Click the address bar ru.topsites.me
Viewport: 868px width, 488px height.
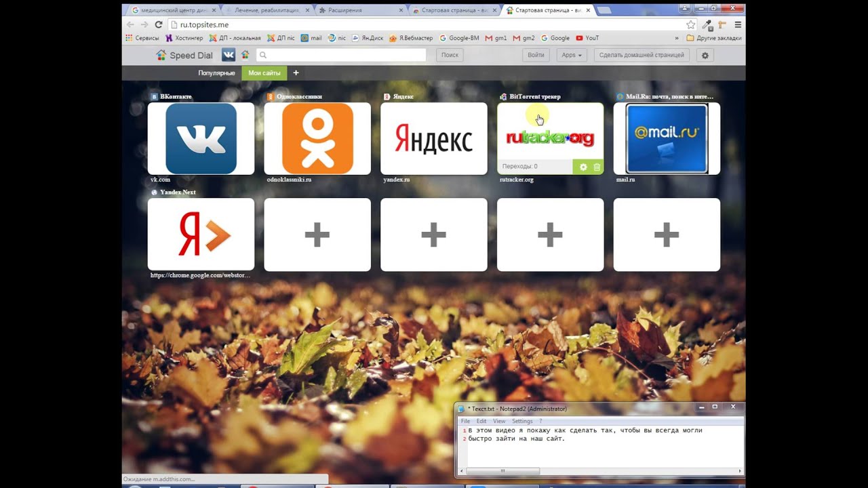point(426,24)
